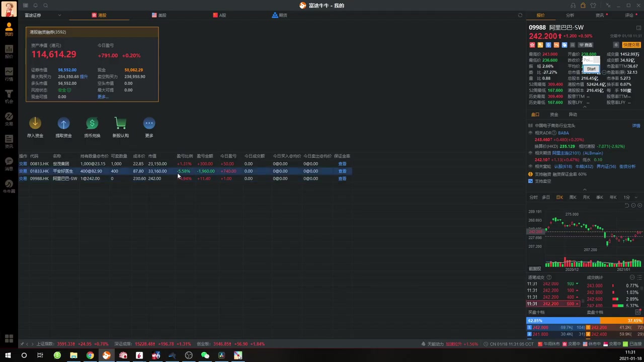Image resolution: width=644 pixels, height=362 pixels.
Task: Click the 认股(618) warrants link
Action: coord(563,166)
